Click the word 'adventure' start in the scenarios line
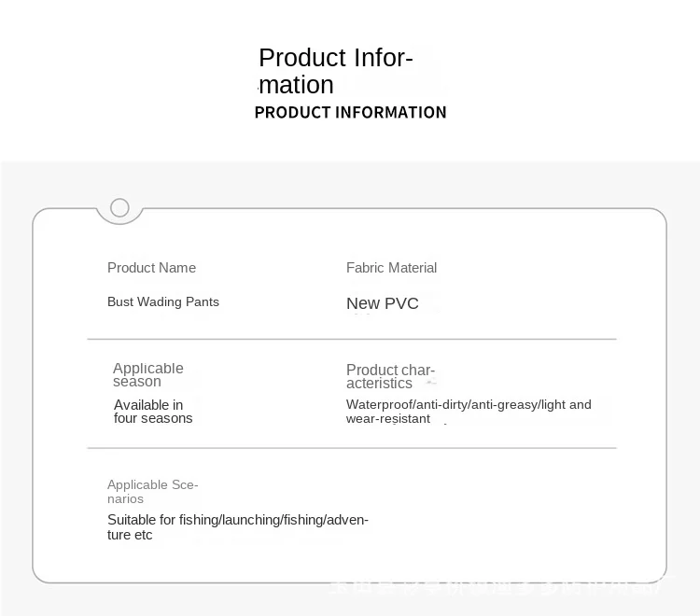 point(347,520)
